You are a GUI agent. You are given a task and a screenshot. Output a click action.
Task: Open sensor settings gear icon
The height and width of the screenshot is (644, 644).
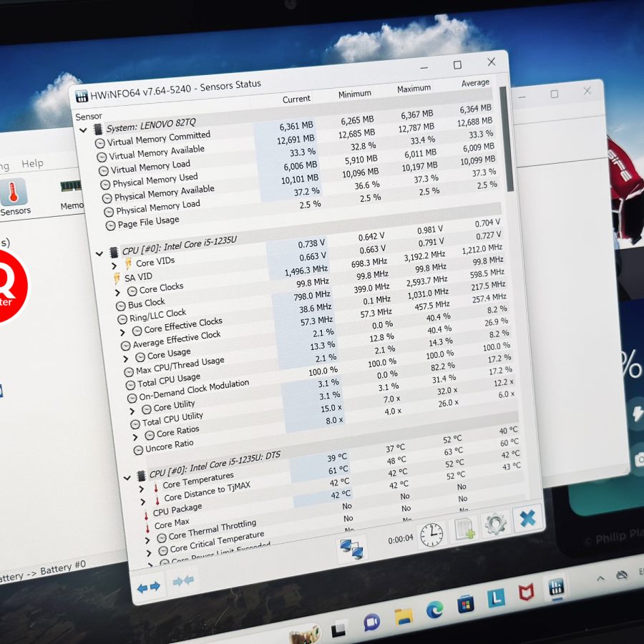(x=495, y=524)
